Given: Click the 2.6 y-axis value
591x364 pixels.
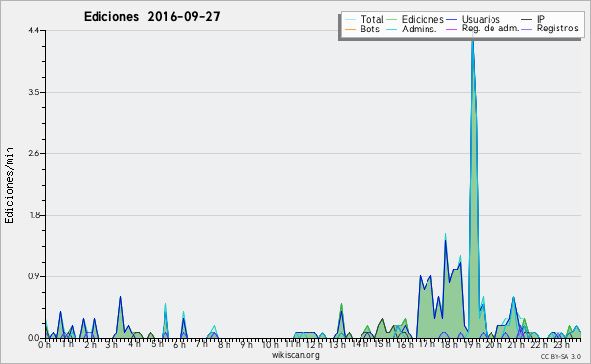Looking at the screenshot, I should 33,153.
